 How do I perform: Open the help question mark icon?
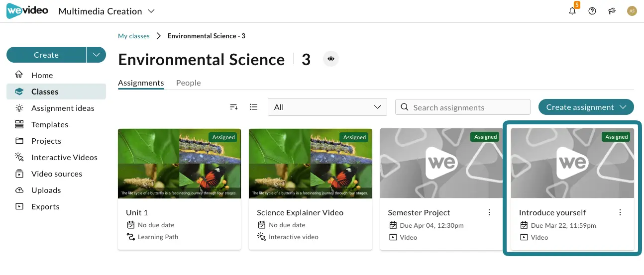click(x=592, y=11)
